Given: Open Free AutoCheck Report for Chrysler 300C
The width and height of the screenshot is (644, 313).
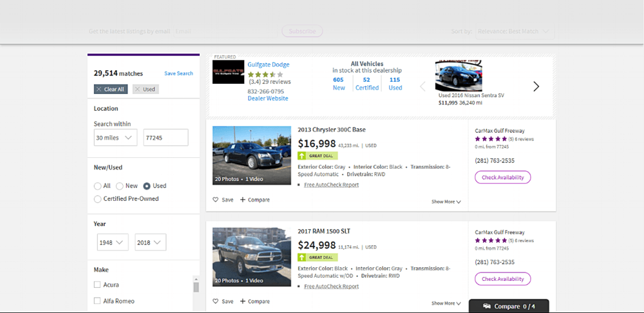Looking at the screenshot, I should [x=332, y=185].
